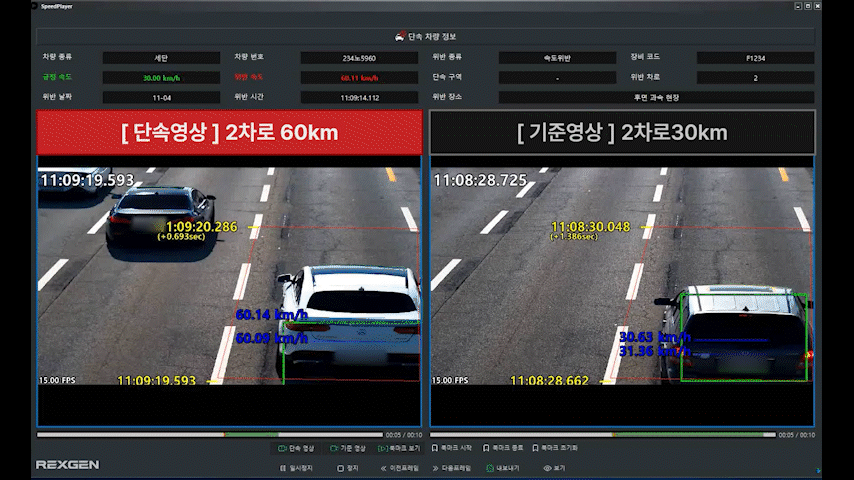
Task: Click 북마크 시작 bookmark button
Action: point(452,448)
